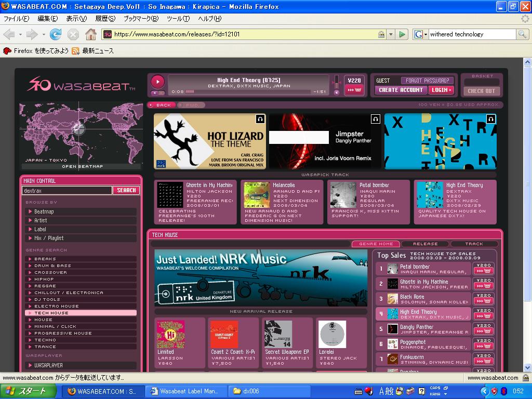Add High End Theory to cart in player
Image resolution: width=532 pixels, height=399 pixels.
point(354,90)
